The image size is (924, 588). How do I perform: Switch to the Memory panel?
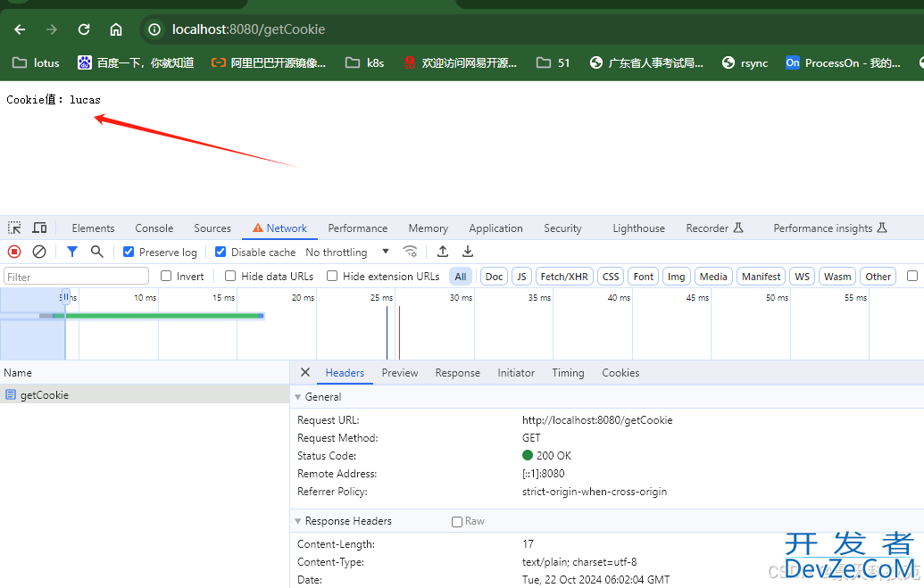coord(429,228)
